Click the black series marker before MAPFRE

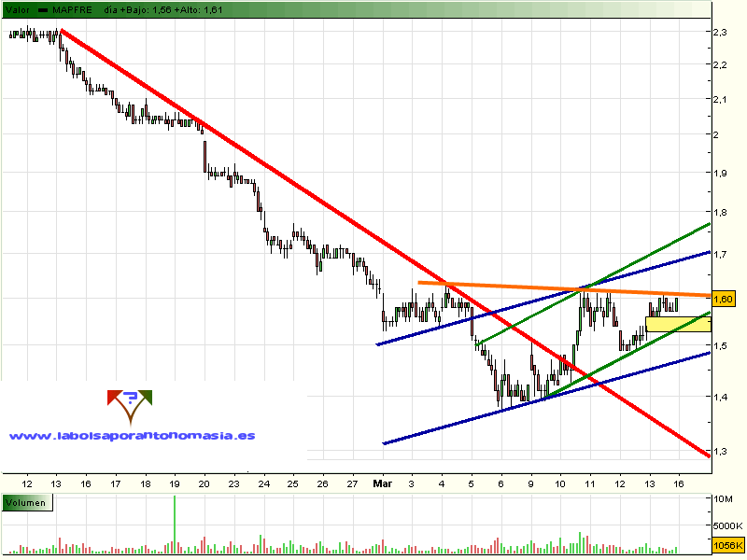[42, 10]
